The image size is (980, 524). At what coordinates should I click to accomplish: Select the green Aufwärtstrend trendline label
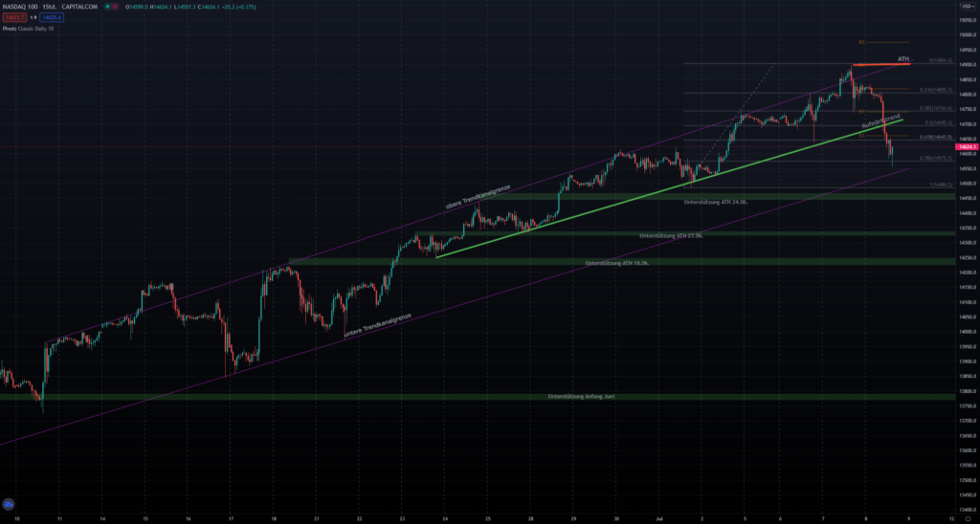point(881,123)
